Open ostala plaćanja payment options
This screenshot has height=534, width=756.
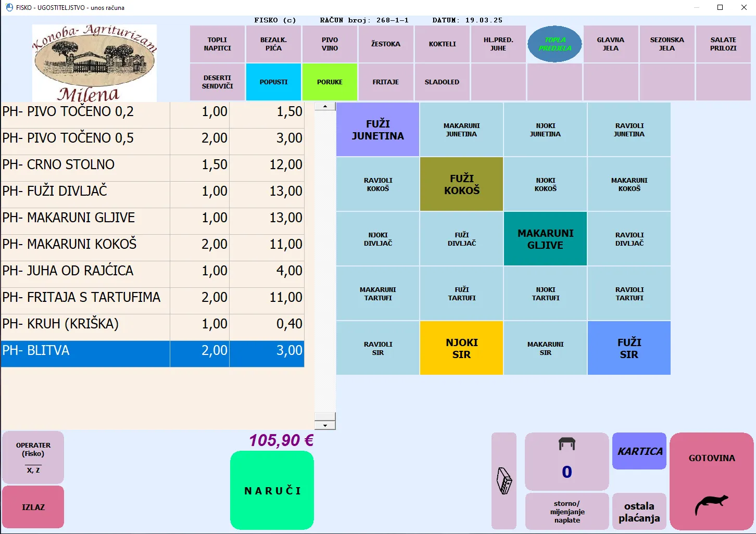pos(639,512)
